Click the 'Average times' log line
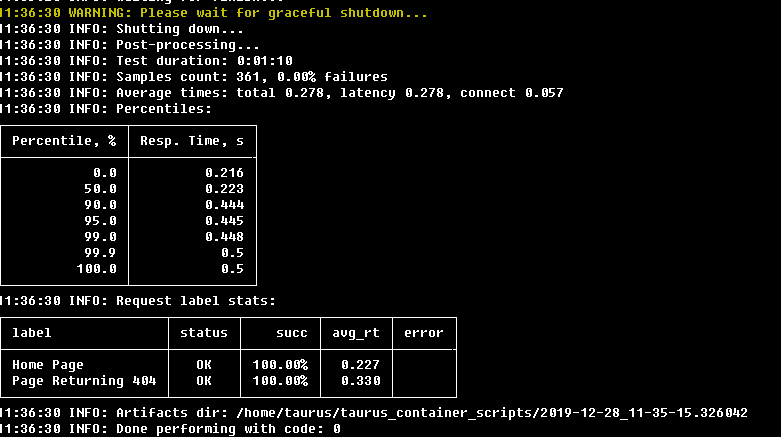This screenshot has width=781, height=437. coord(282,93)
